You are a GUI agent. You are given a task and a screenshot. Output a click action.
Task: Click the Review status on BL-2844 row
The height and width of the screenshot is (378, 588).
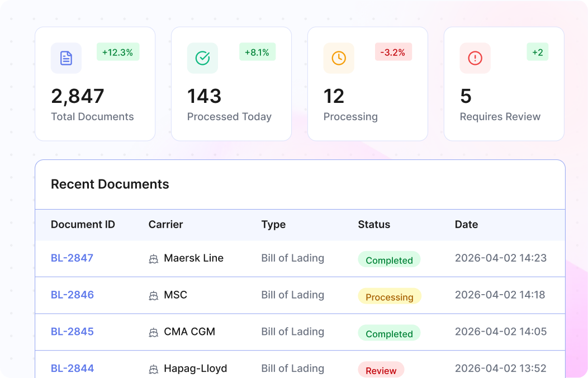point(381,370)
